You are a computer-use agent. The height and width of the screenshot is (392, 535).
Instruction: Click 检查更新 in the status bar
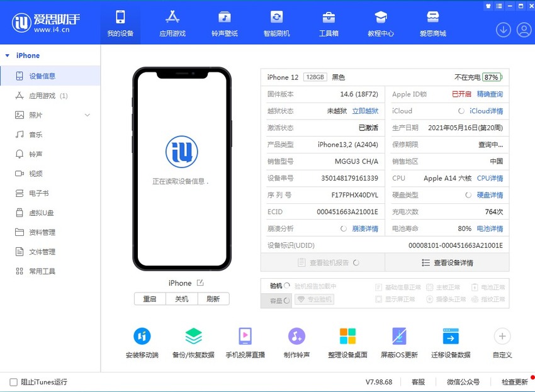[514, 382]
